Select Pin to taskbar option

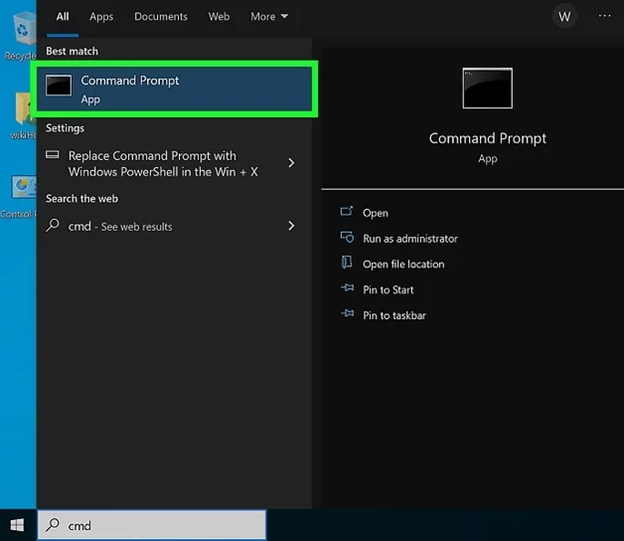click(x=394, y=316)
